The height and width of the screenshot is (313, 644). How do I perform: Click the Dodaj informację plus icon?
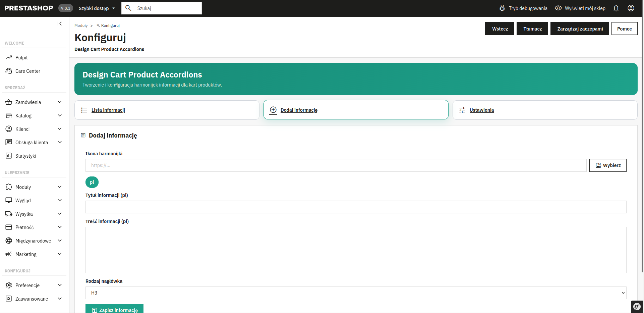pyautogui.click(x=274, y=110)
